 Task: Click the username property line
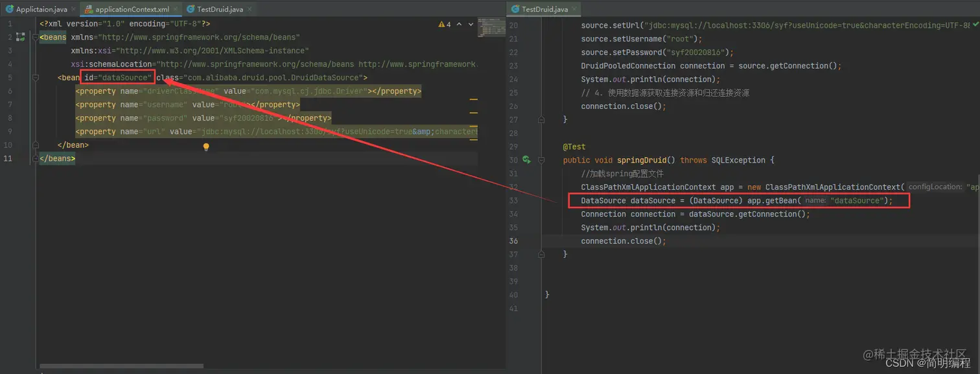[188, 104]
